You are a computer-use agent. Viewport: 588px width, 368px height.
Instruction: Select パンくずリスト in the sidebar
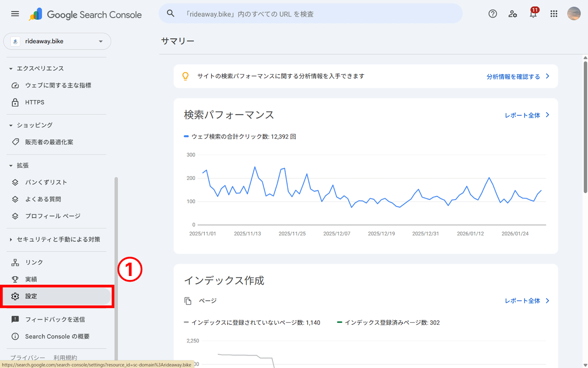46,182
